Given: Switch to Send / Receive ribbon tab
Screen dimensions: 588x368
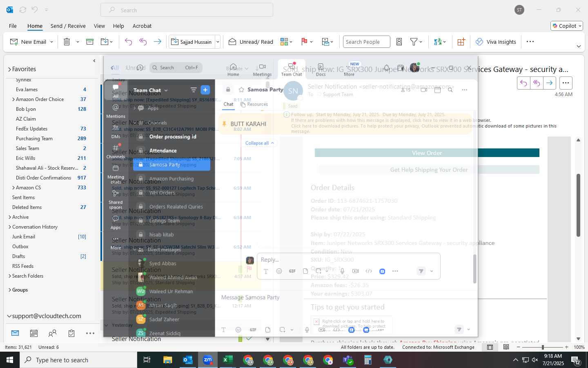Looking at the screenshot, I should click(68, 26).
